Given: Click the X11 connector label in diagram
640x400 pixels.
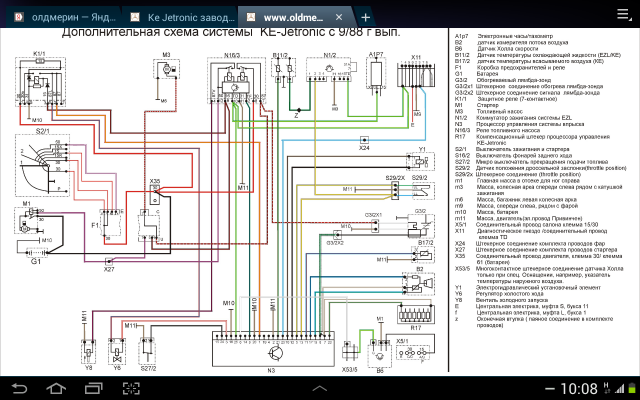Looking at the screenshot, I should coord(416,58).
